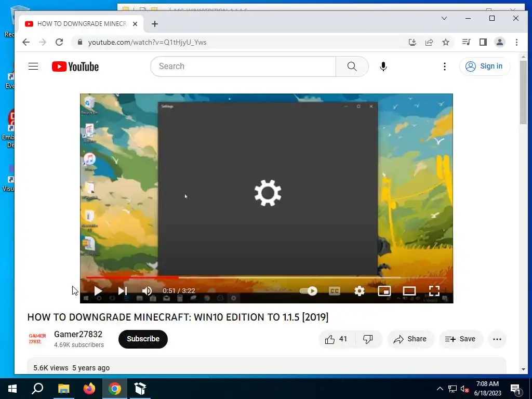Image resolution: width=532 pixels, height=399 pixels.
Task: Open Chrome side panel icon
Action: point(483,42)
